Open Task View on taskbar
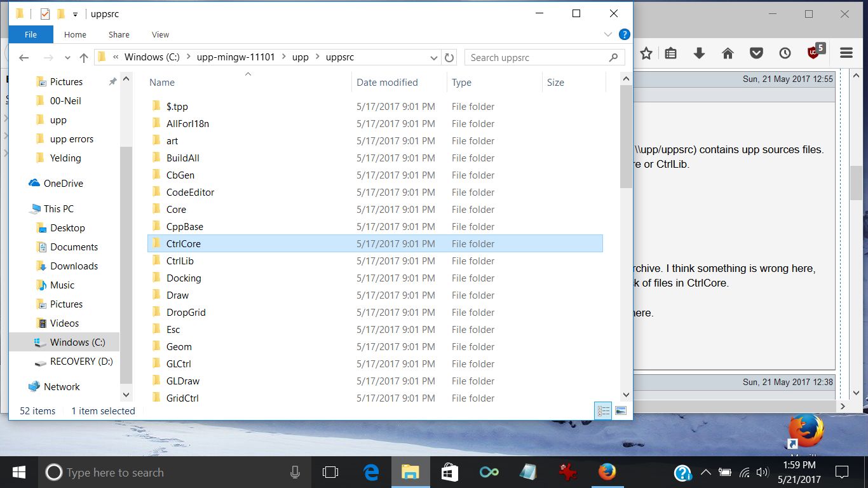The height and width of the screenshot is (488, 868). click(330, 472)
